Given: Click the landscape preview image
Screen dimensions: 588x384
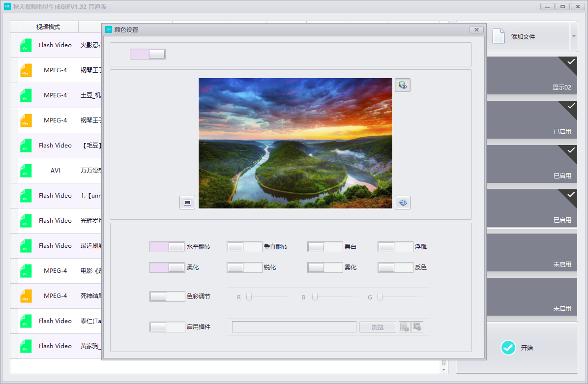Looking at the screenshot, I should pyautogui.click(x=295, y=143).
